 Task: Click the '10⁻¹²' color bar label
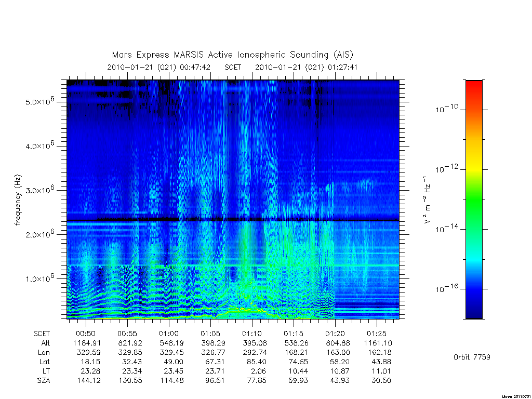(447, 168)
